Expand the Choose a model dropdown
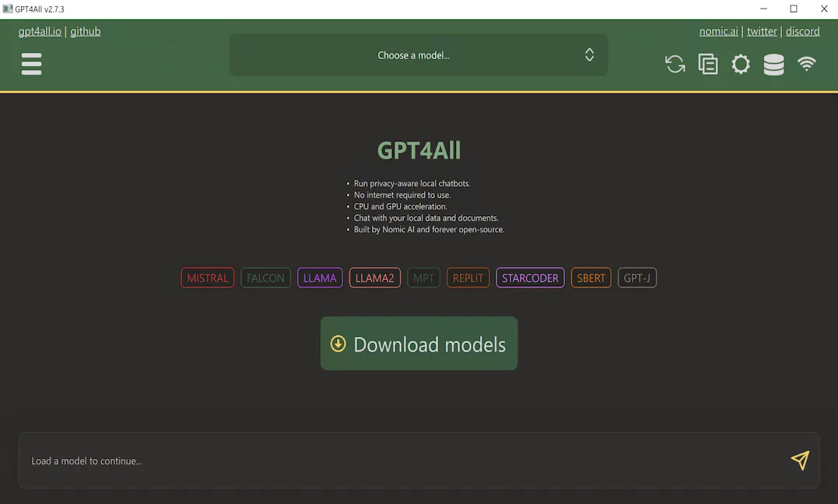Image resolution: width=838 pixels, height=504 pixels. [x=419, y=55]
